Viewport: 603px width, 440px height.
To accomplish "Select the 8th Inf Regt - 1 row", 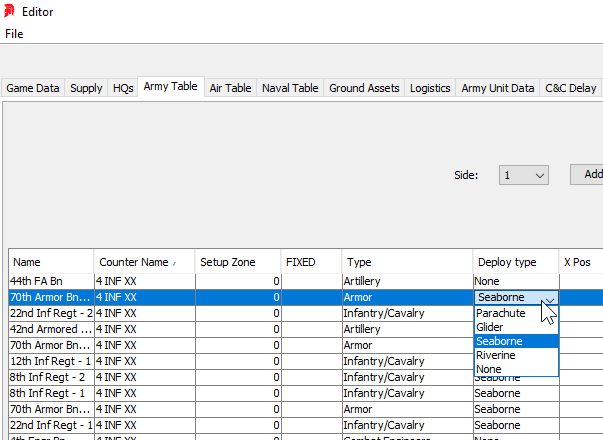I will [52, 393].
